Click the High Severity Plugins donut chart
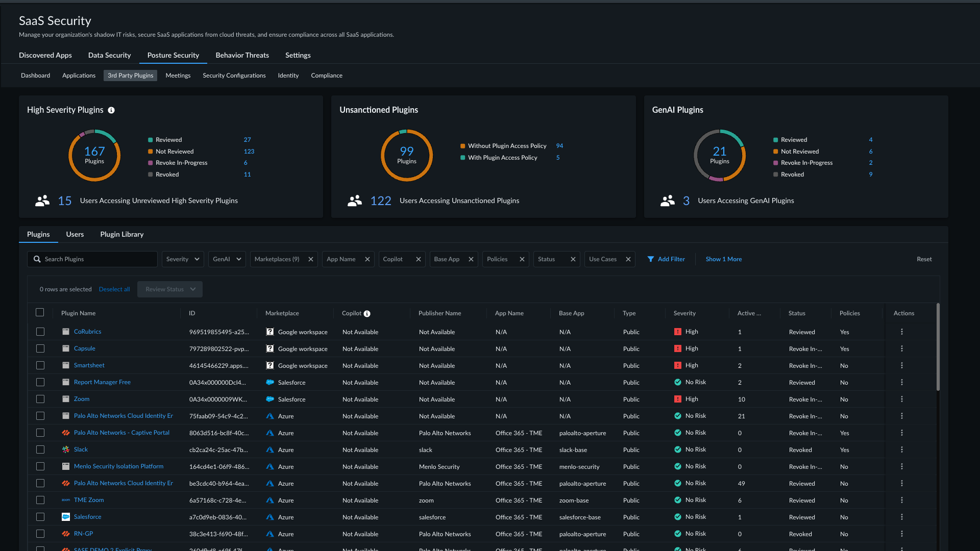This screenshot has height=551, width=980. (94, 155)
